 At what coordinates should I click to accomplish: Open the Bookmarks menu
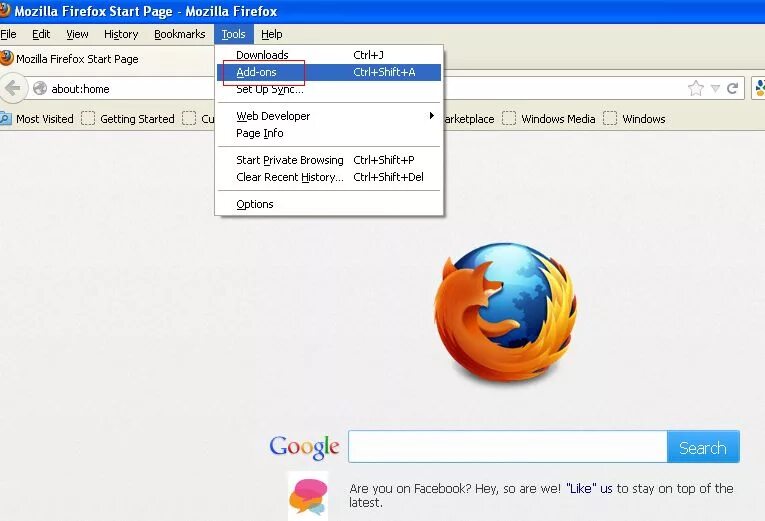(x=180, y=34)
